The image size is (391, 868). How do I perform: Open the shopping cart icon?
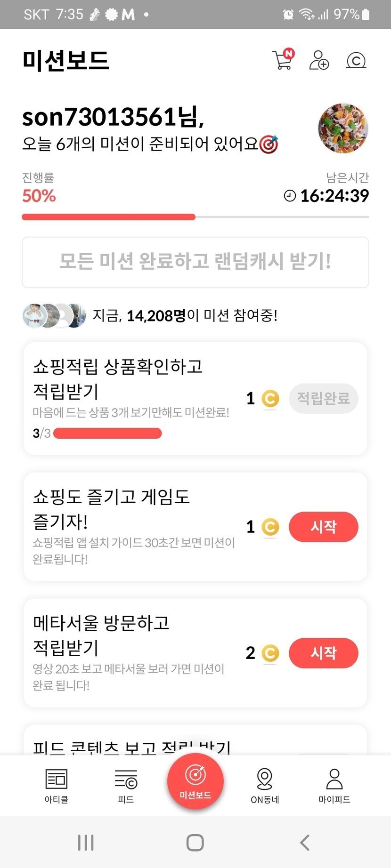(x=283, y=60)
